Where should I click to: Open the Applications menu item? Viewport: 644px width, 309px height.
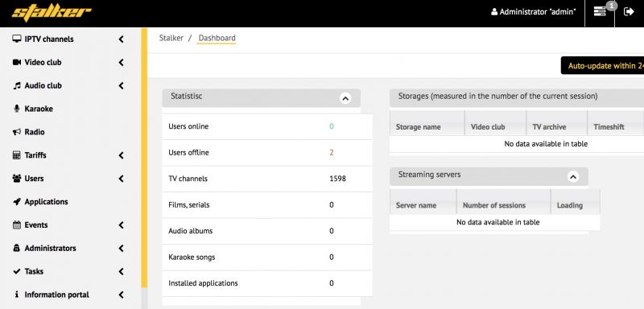coord(47,201)
